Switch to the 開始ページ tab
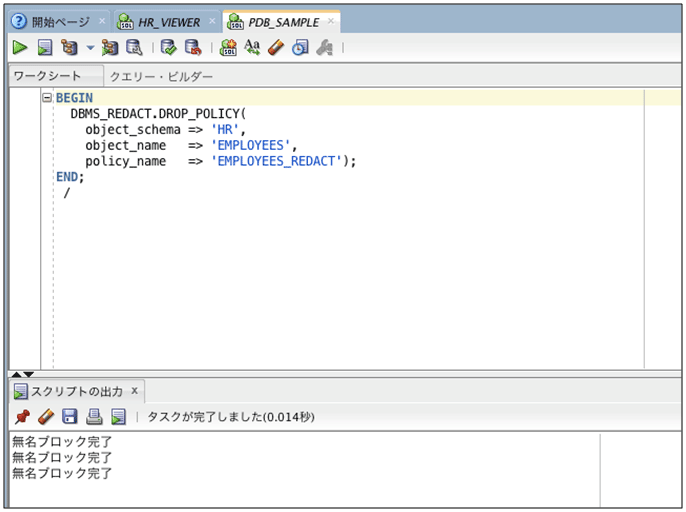 [60, 22]
